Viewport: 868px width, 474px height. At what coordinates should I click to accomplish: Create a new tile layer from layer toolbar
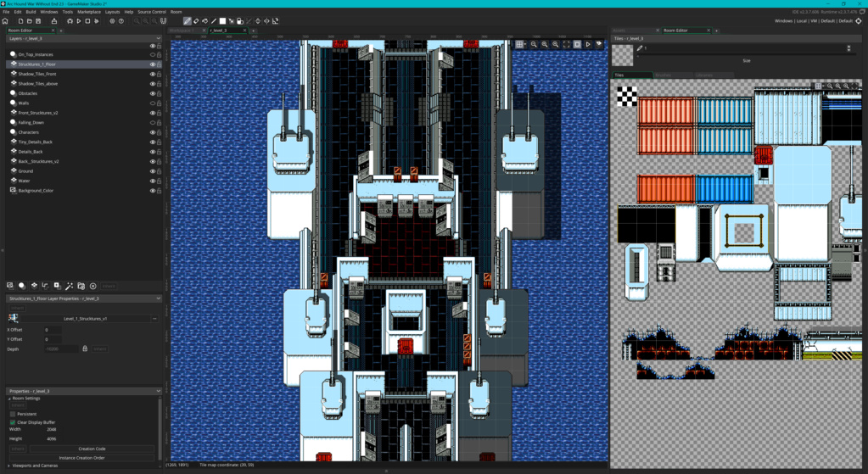(34, 286)
